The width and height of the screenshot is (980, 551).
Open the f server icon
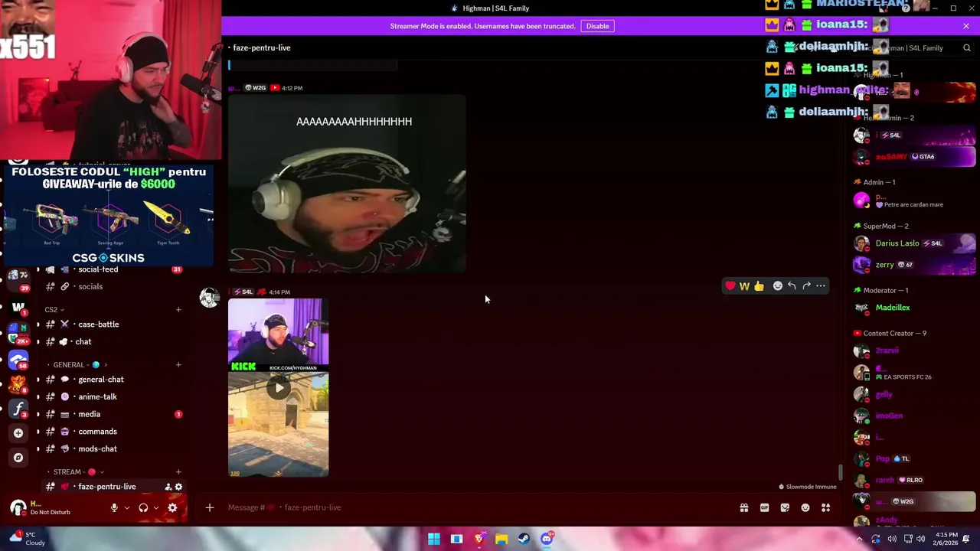click(18, 409)
